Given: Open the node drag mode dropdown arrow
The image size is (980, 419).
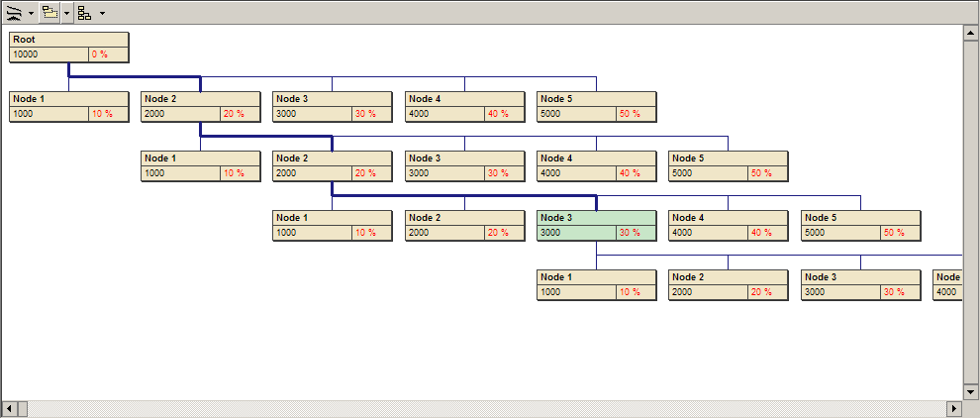Looking at the screenshot, I should click(x=66, y=13).
